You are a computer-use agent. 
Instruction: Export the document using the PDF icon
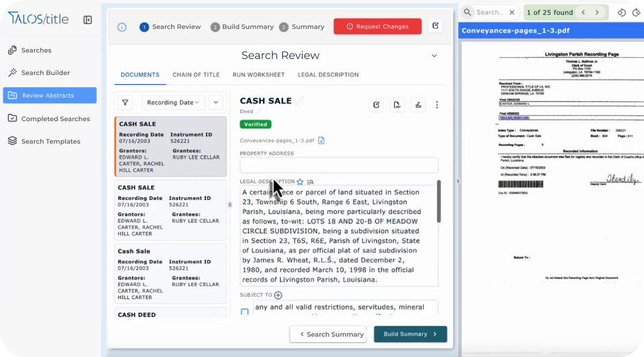[x=397, y=105]
